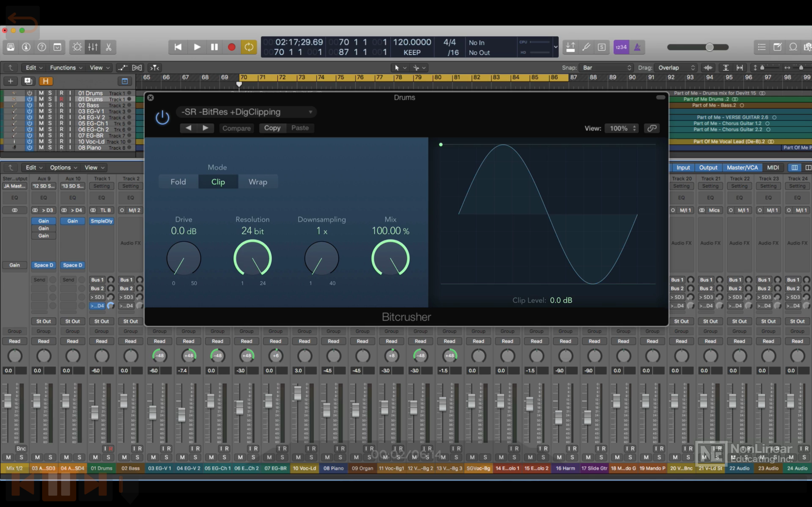Screen dimensions: 812x507
Task: Open the List Editors icon at top right
Action: pyautogui.click(x=761, y=47)
